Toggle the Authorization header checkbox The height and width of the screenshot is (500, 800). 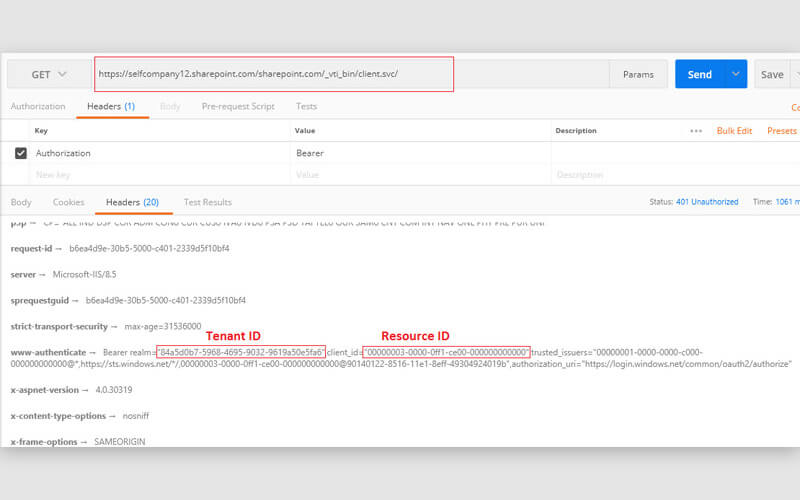[21, 153]
